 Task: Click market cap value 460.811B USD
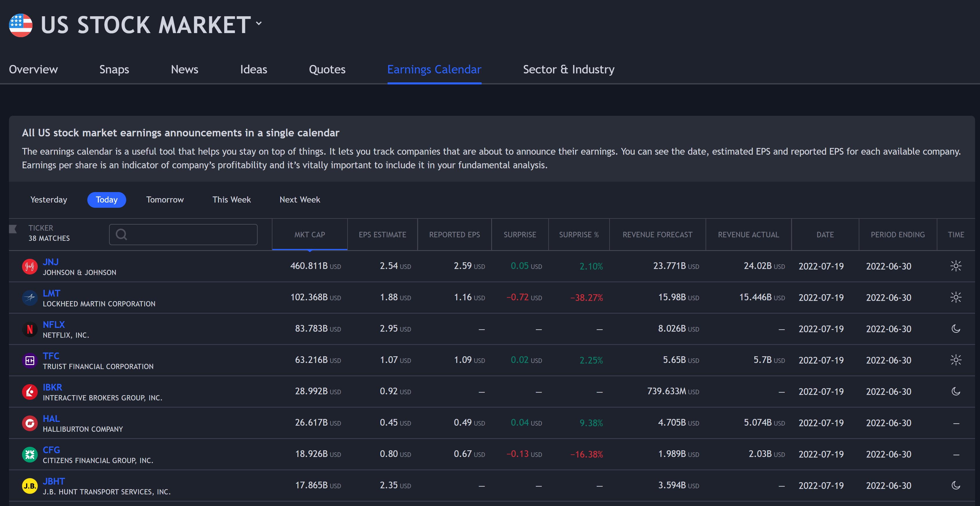coord(315,266)
